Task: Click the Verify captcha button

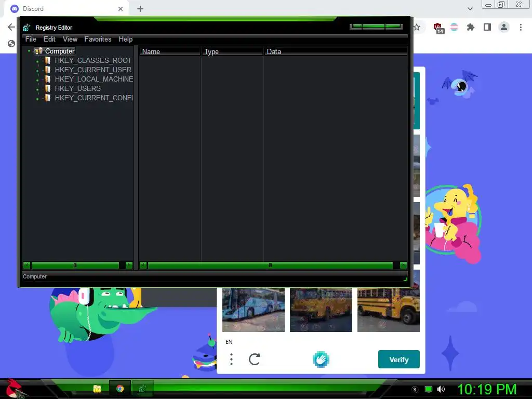Action: click(398, 360)
